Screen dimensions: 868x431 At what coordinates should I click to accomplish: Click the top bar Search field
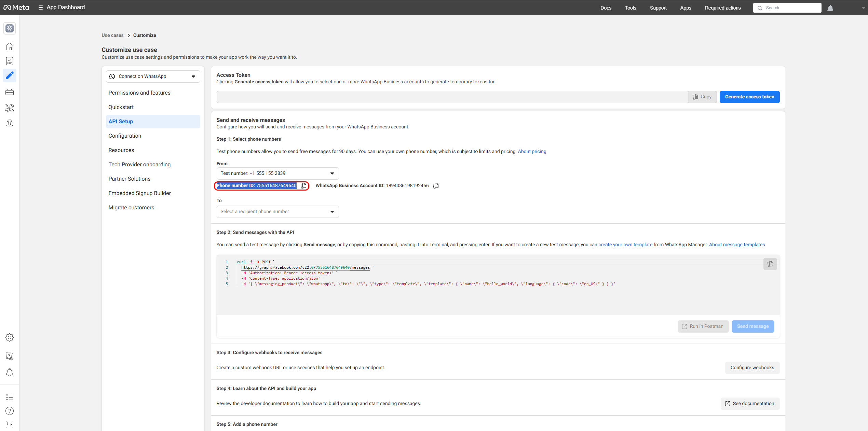pos(787,8)
